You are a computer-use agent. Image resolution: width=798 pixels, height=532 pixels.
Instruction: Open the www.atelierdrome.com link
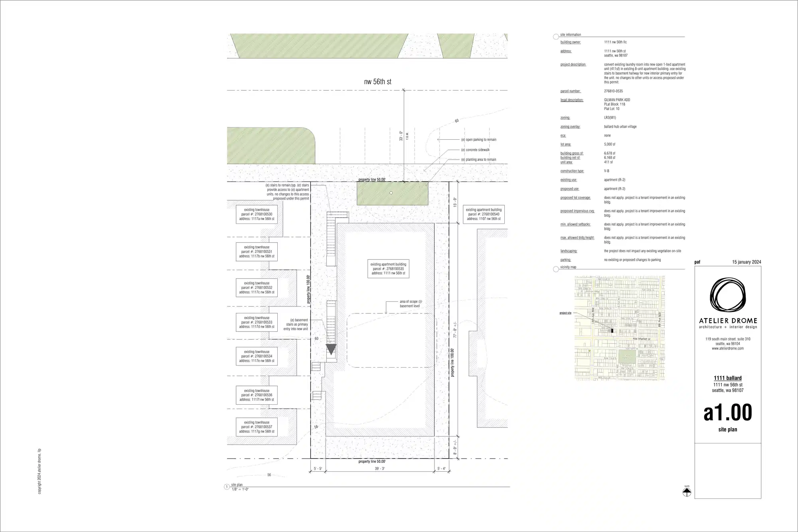click(x=728, y=348)
